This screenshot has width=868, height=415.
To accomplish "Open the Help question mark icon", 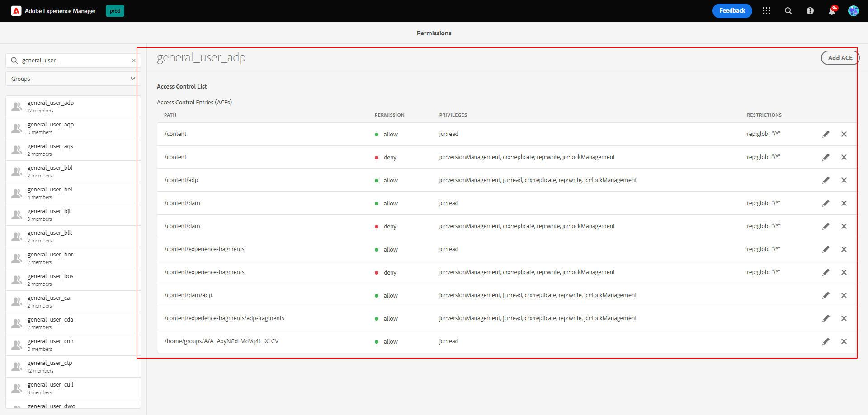I will pos(810,10).
